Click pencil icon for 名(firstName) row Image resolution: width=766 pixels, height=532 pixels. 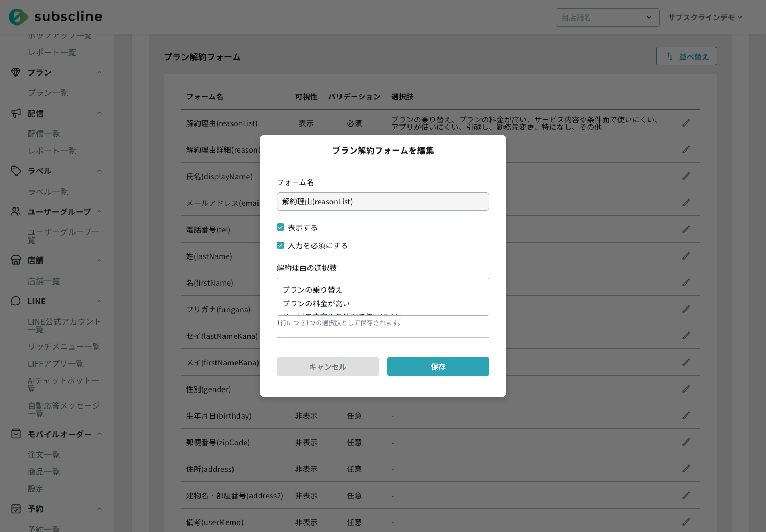coord(686,282)
